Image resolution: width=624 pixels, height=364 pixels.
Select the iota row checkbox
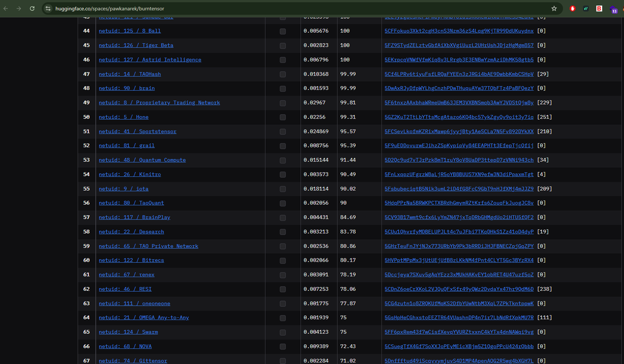coord(282,189)
